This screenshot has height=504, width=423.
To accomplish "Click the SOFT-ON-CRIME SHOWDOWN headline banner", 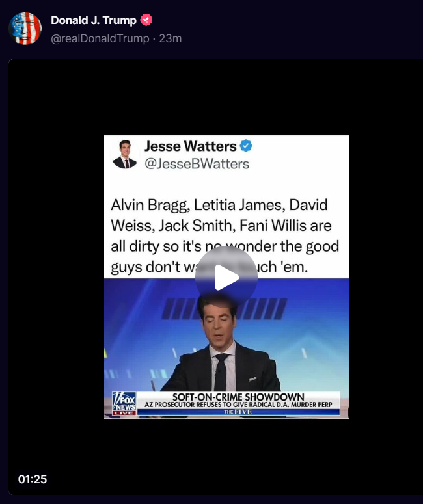I will (238, 397).
